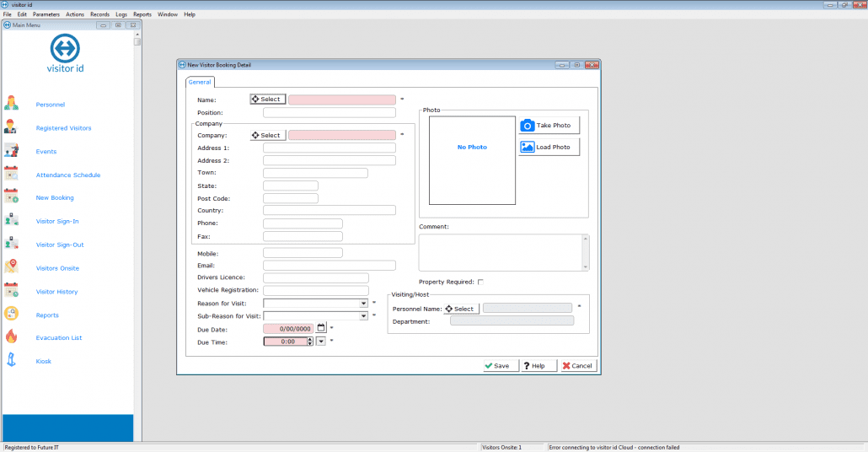Click into the Comment text box
868x452 pixels.
(500, 252)
